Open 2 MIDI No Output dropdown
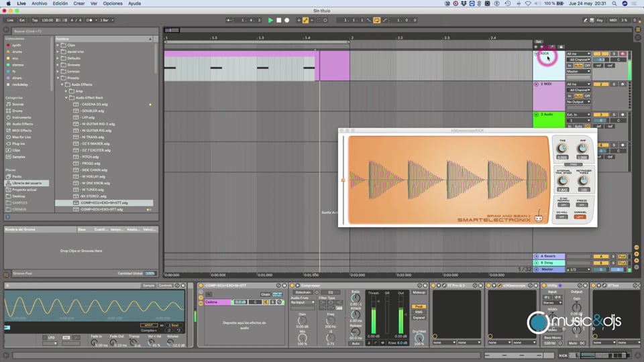The width and height of the screenshot is (644, 362). click(x=578, y=102)
